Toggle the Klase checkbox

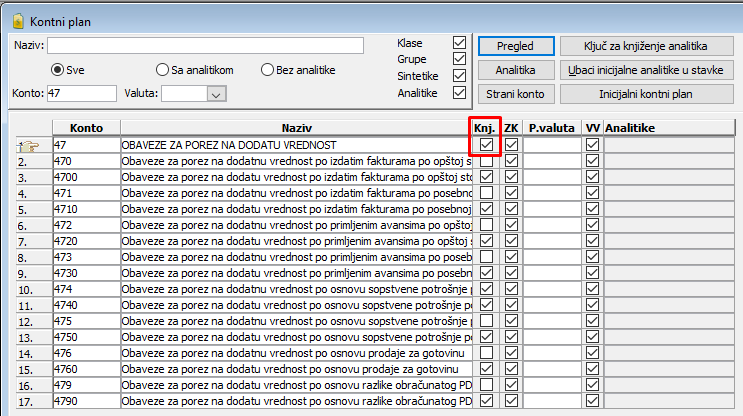[x=459, y=43]
